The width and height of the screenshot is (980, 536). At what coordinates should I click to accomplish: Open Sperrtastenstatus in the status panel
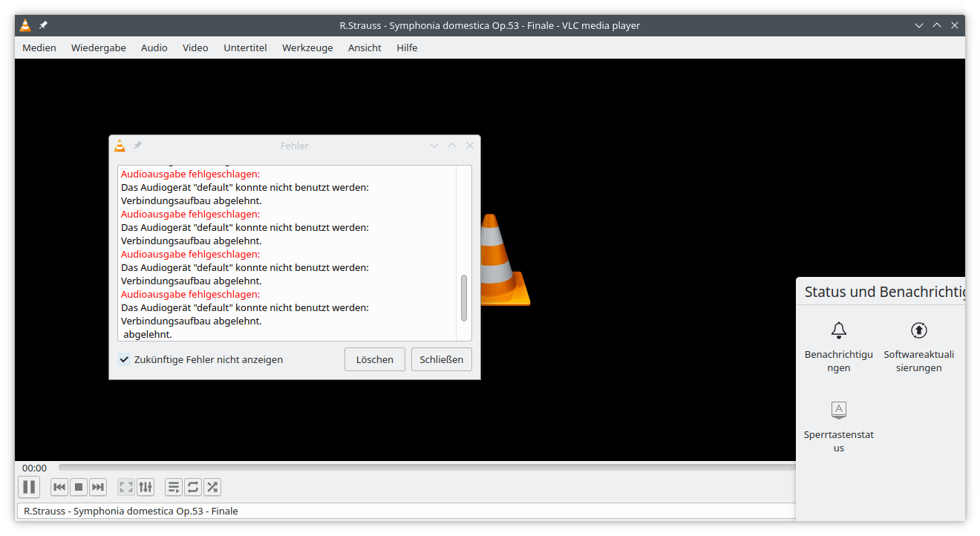coord(839,428)
